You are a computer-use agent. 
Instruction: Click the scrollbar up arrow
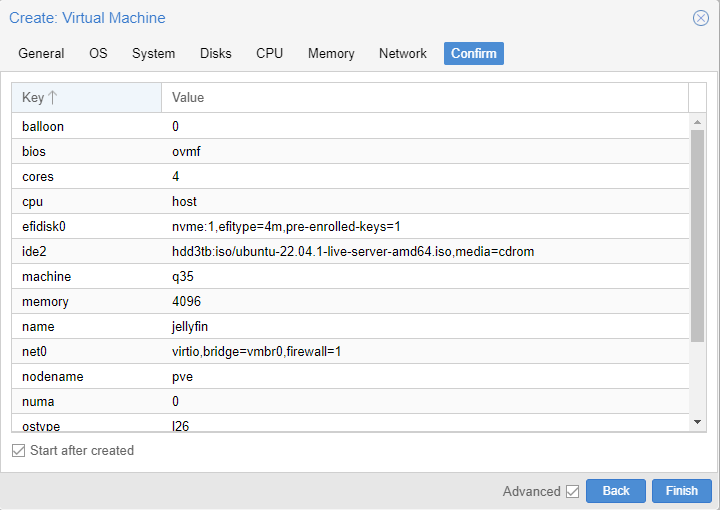(697, 122)
